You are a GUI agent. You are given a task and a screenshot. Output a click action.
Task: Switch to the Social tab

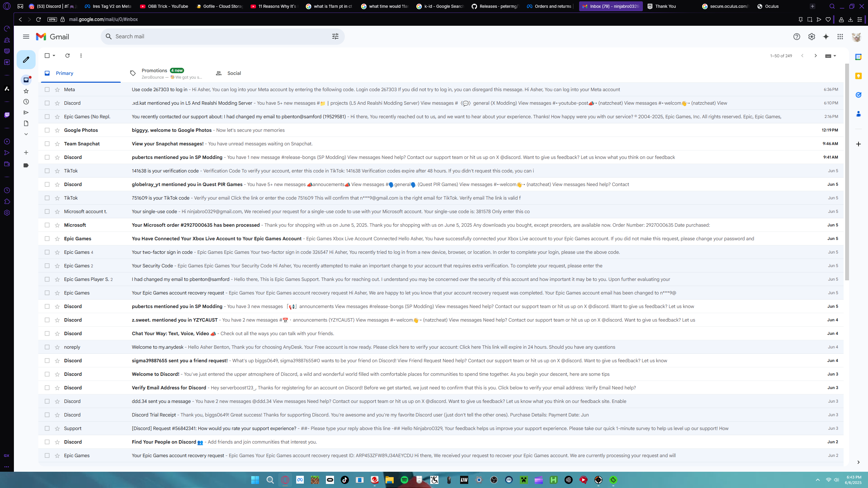click(252, 73)
